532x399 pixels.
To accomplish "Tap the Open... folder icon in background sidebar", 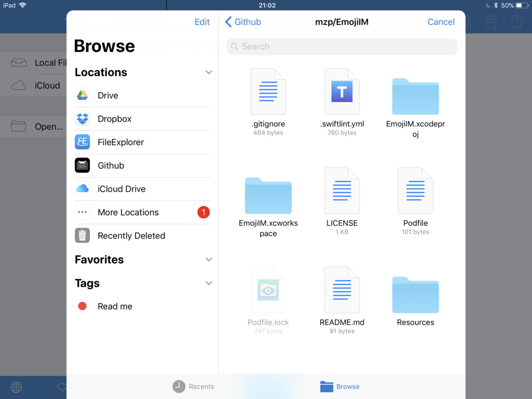I will click(x=18, y=126).
